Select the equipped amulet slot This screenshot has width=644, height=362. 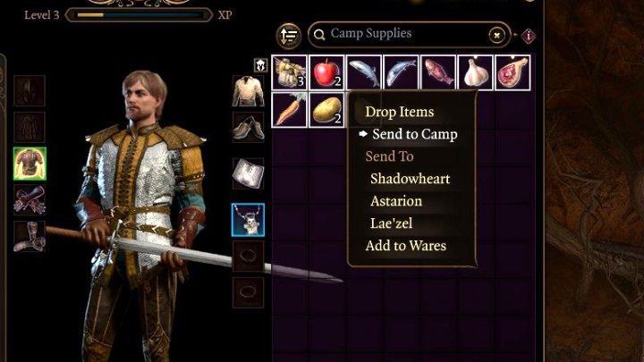pyautogui.click(x=248, y=220)
